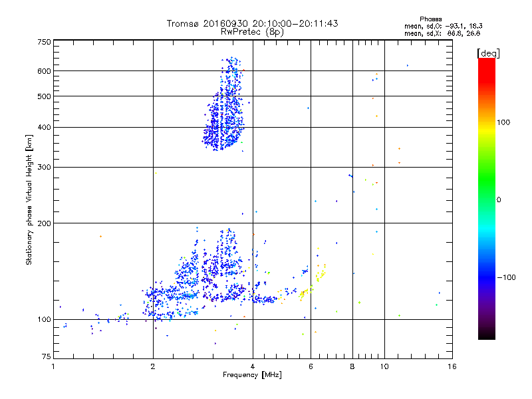Click the y-axis tick label '300'
The height and width of the screenshot is (399, 532).
[44, 167]
